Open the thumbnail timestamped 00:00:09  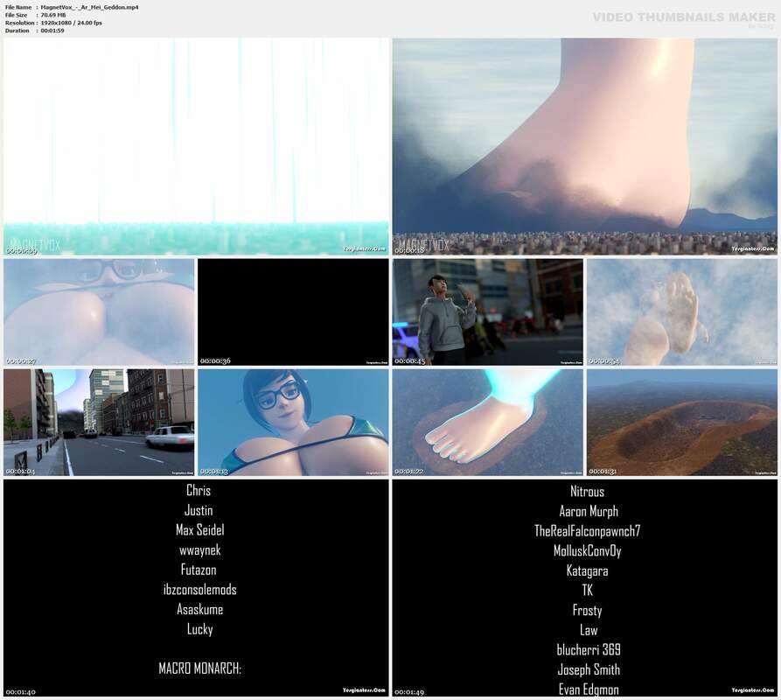point(196,147)
